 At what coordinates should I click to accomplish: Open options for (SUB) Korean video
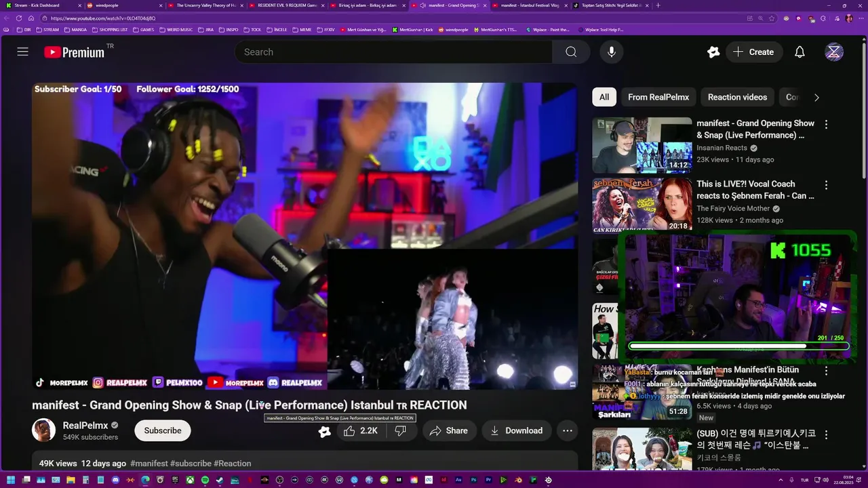pyautogui.click(x=826, y=434)
